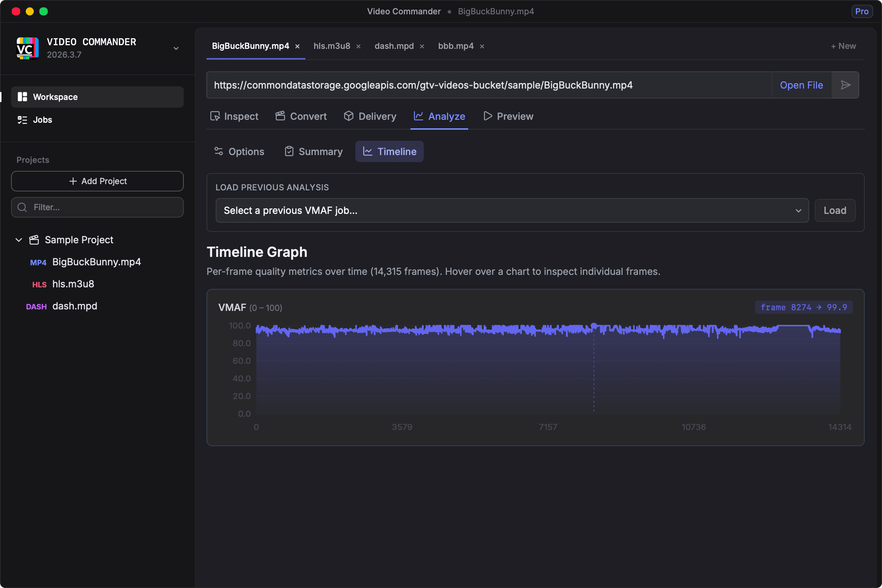Viewport: 882px width, 588px height.
Task: Open the Summary clipboard icon
Action: click(x=289, y=151)
